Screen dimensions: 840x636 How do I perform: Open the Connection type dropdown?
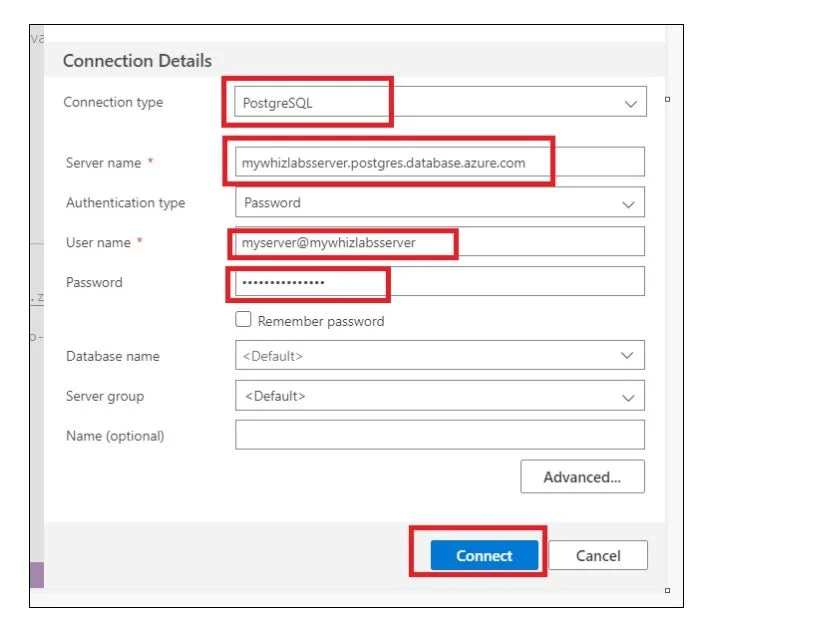click(440, 102)
